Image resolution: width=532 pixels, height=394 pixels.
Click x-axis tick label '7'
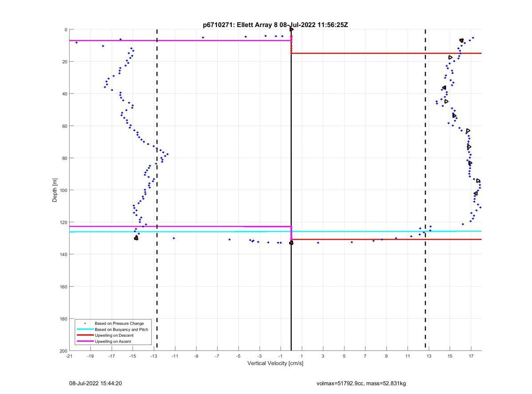[x=365, y=356]
